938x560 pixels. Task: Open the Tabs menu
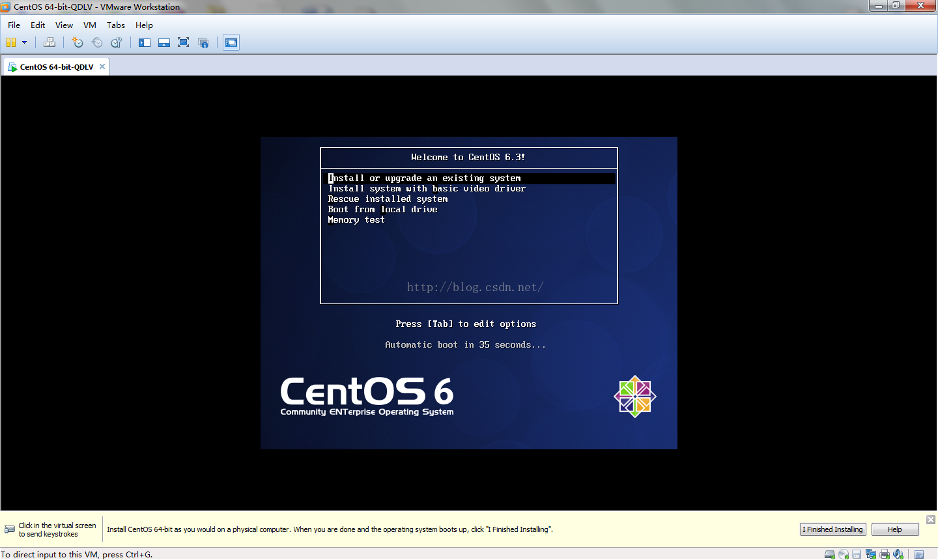click(116, 25)
